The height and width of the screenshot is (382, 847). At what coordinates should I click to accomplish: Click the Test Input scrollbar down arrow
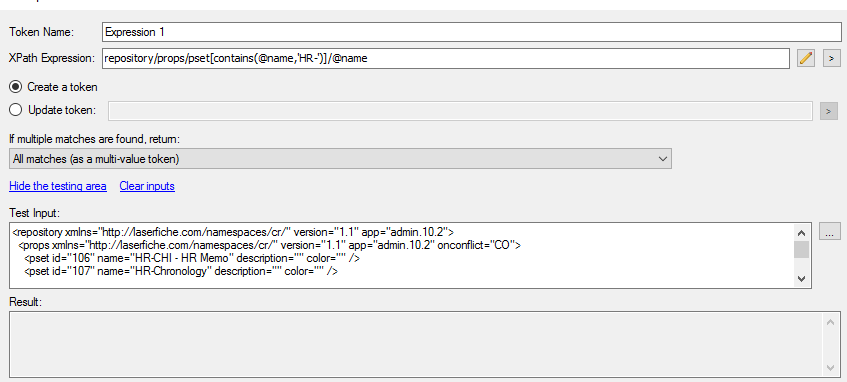click(801, 279)
